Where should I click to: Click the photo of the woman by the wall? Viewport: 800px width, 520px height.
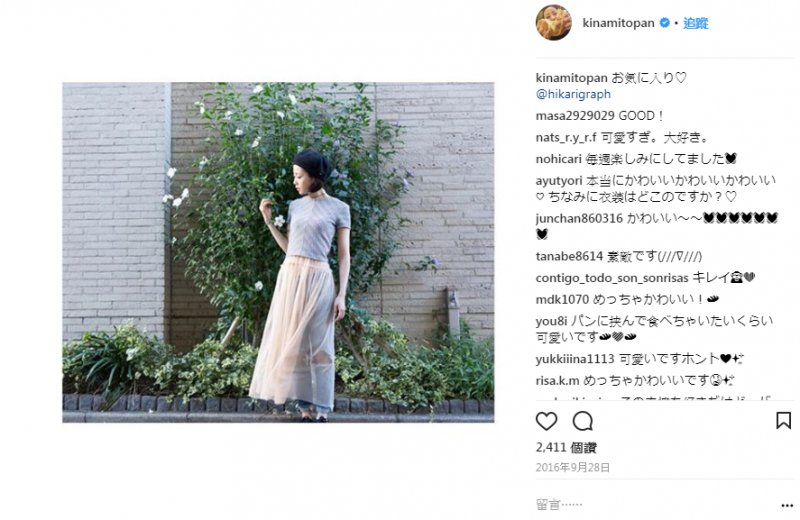point(278,252)
